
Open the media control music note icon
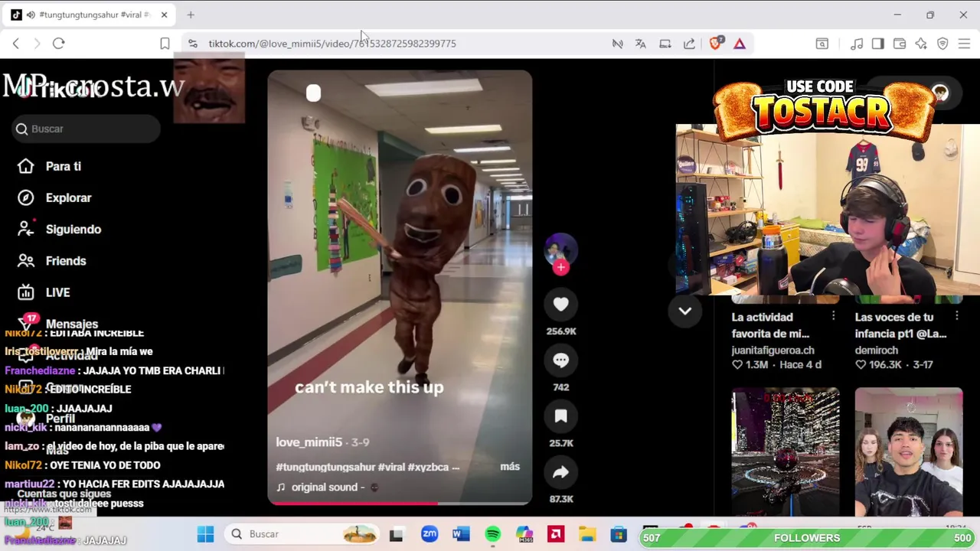[857, 44]
